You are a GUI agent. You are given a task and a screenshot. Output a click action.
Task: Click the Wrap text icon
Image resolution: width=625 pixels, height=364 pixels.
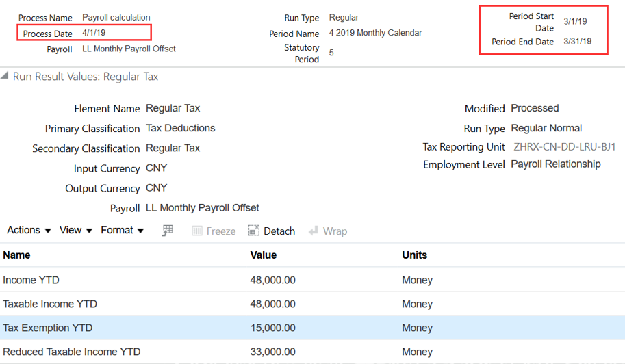[314, 231]
